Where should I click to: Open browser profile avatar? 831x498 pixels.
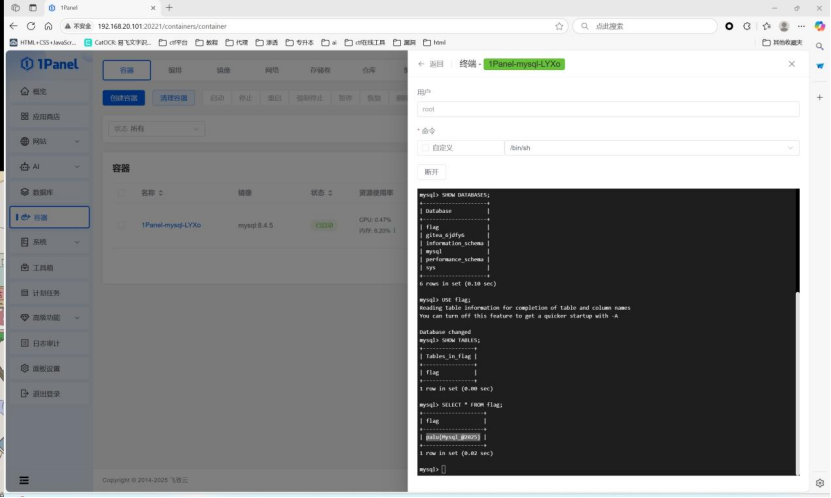tap(784, 26)
